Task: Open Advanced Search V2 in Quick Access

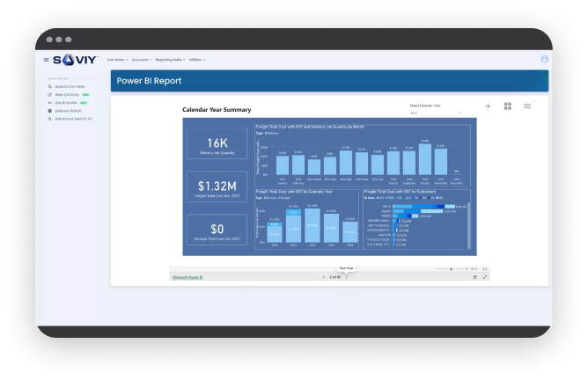Action: 70,119
